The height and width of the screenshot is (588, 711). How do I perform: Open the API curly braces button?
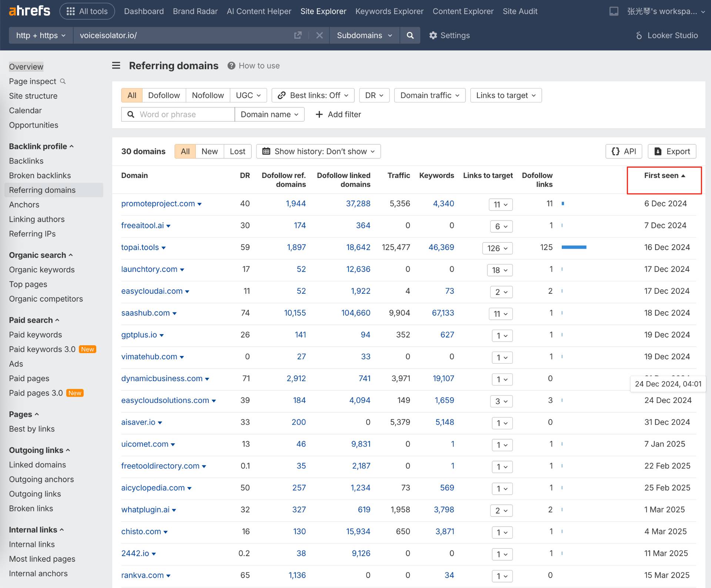(624, 151)
